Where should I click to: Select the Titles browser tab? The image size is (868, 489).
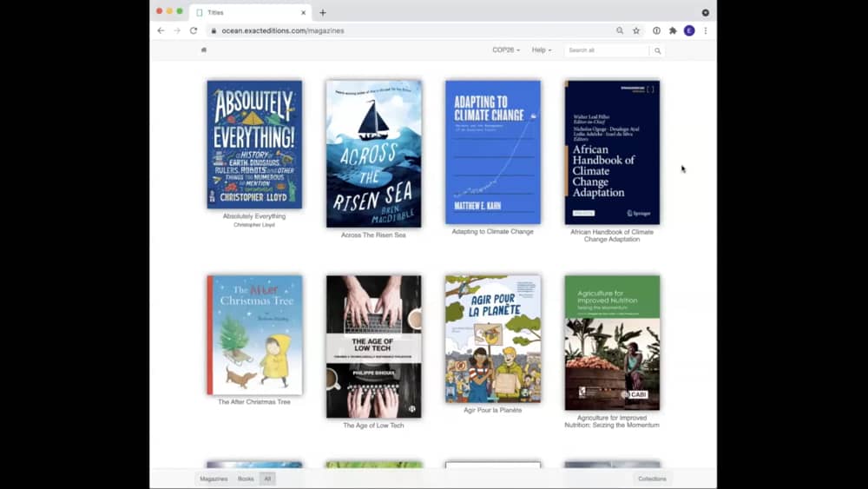pos(250,12)
